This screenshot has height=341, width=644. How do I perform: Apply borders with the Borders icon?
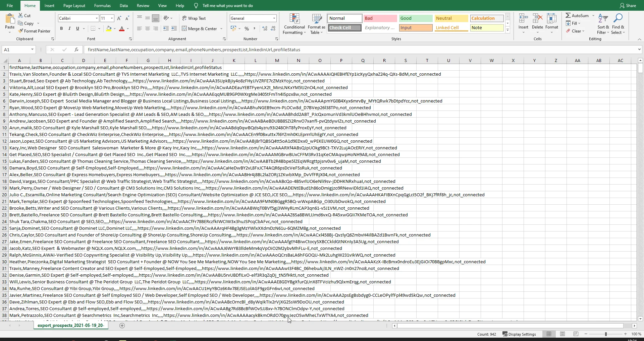coord(93,28)
